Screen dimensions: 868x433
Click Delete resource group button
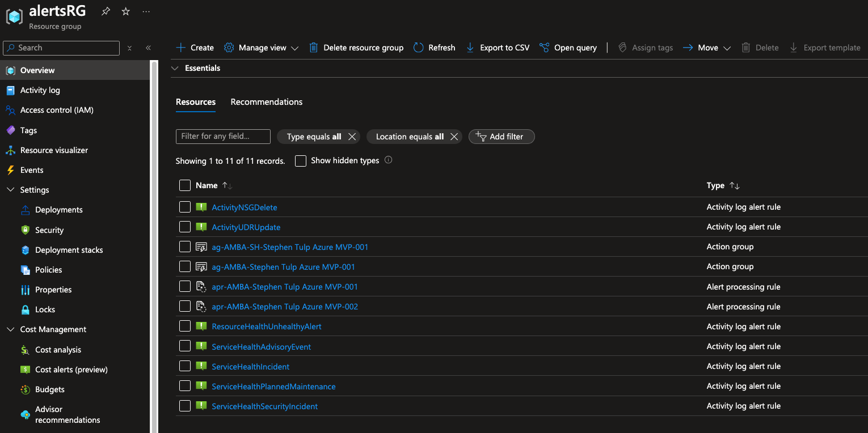(356, 48)
